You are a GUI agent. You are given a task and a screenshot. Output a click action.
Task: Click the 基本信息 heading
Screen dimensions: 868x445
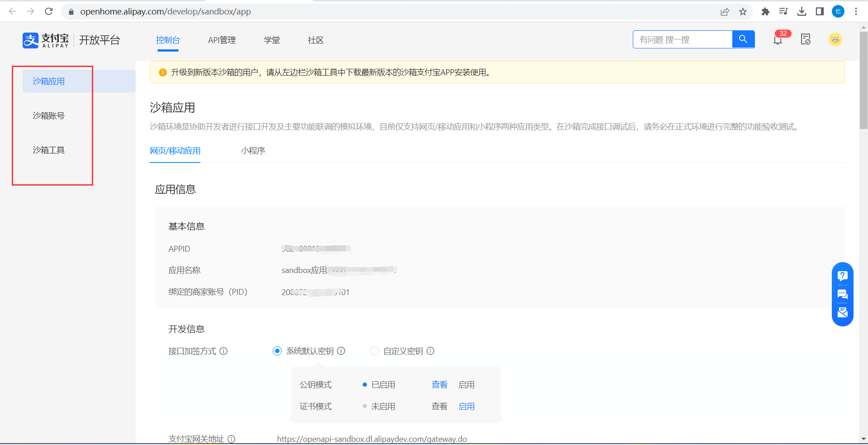[x=186, y=226]
